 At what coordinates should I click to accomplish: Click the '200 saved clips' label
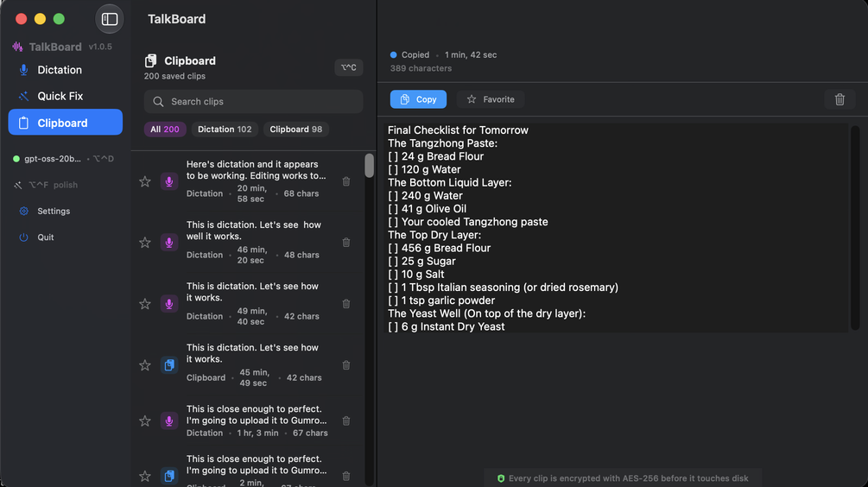pos(175,76)
